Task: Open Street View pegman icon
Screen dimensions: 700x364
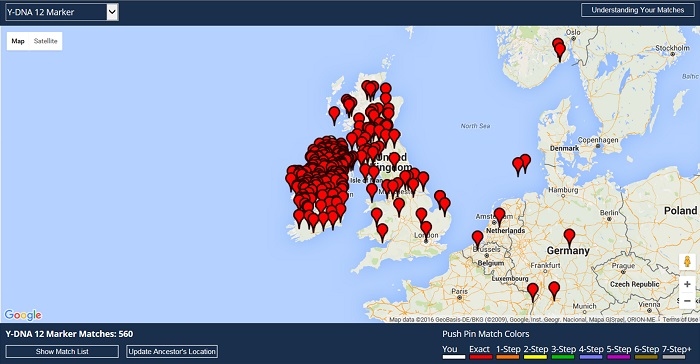Action: [x=687, y=262]
